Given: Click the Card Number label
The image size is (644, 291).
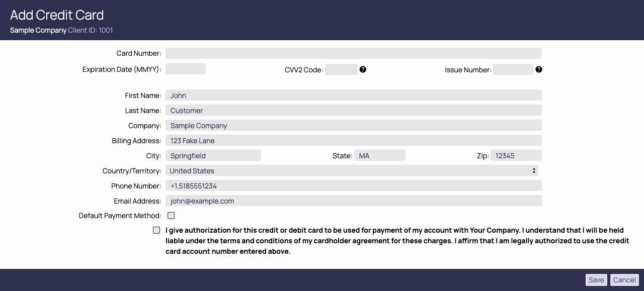Looking at the screenshot, I should click(x=139, y=53).
